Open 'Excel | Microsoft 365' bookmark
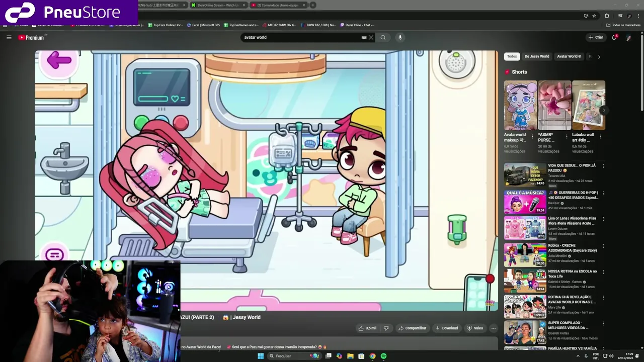This screenshot has width=644, height=362. click(x=203, y=25)
